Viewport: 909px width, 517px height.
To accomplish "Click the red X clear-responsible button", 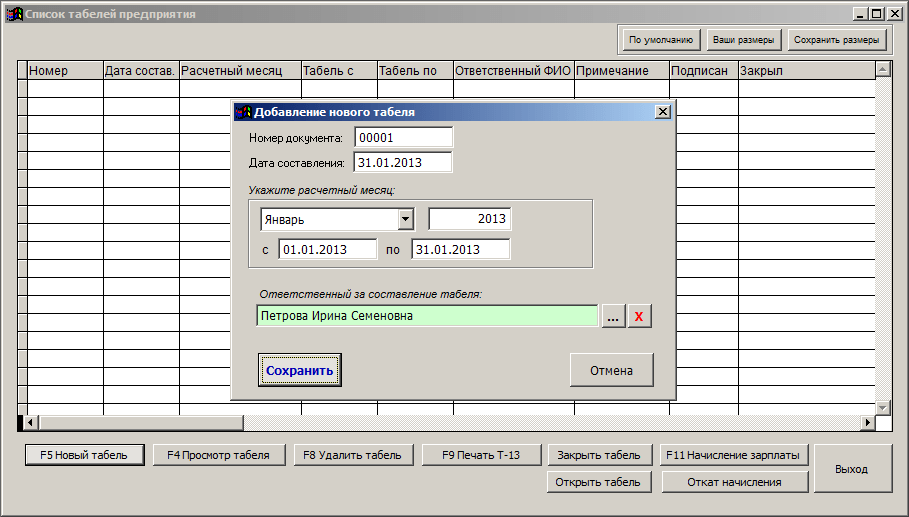I will pos(639,316).
